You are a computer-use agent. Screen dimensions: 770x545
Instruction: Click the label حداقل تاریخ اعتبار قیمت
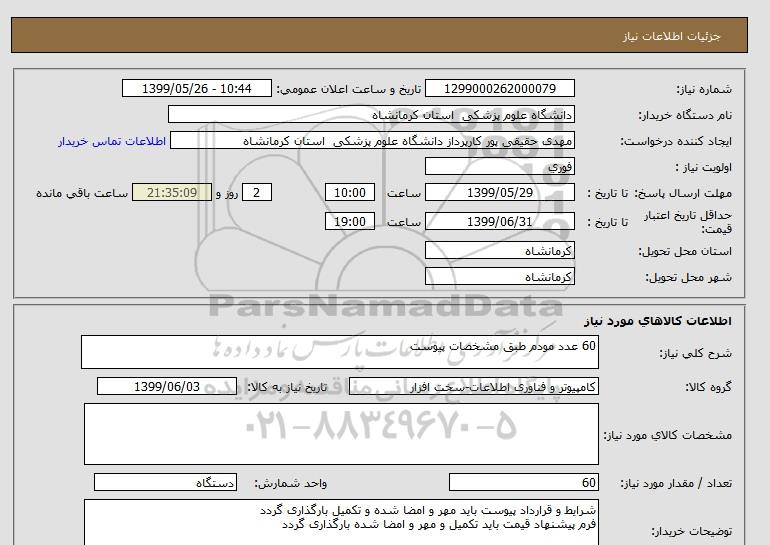tap(688, 222)
